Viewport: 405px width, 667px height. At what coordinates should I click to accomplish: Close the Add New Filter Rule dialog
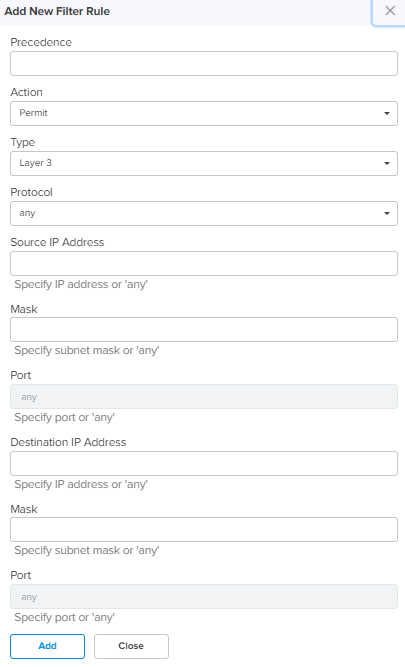[x=390, y=11]
